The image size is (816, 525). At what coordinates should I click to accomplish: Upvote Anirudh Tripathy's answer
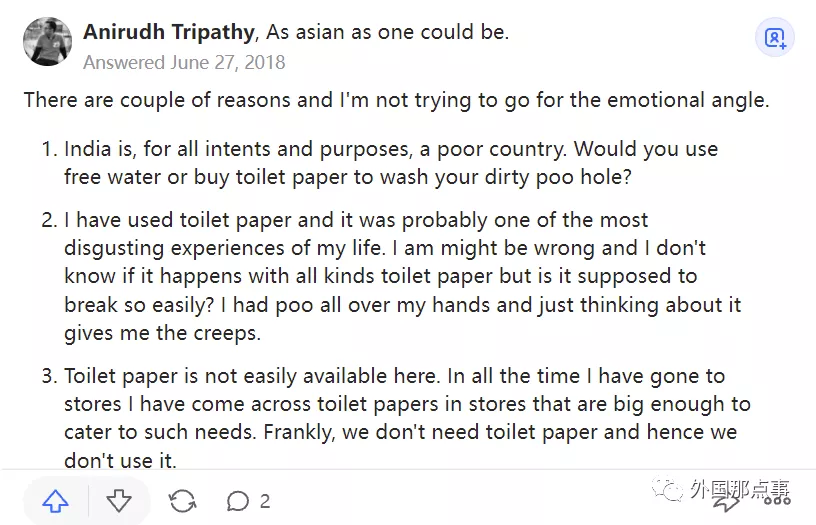(54, 500)
